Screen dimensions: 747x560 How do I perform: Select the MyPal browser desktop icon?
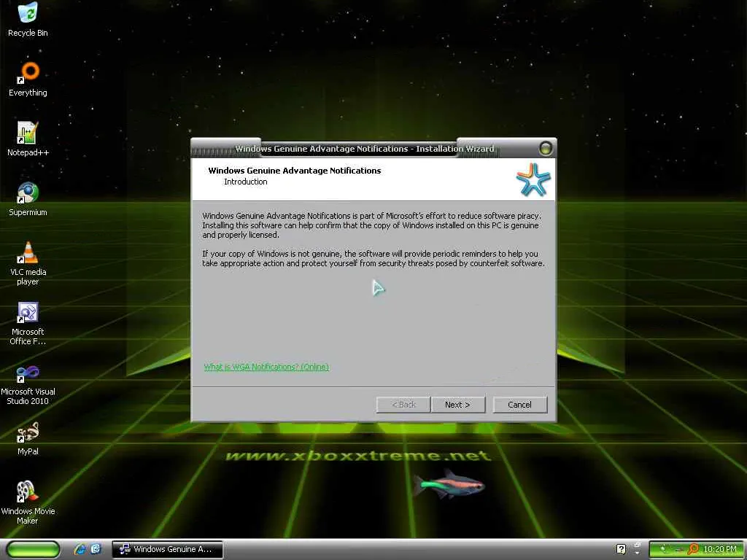click(28, 438)
